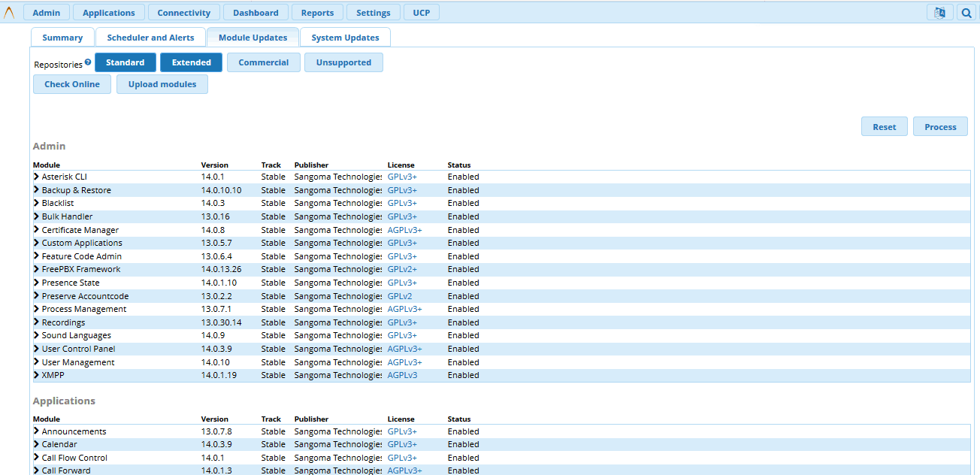This screenshot has height=475, width=980.
Task: Click the Process button
Action: tap(940, 126)
